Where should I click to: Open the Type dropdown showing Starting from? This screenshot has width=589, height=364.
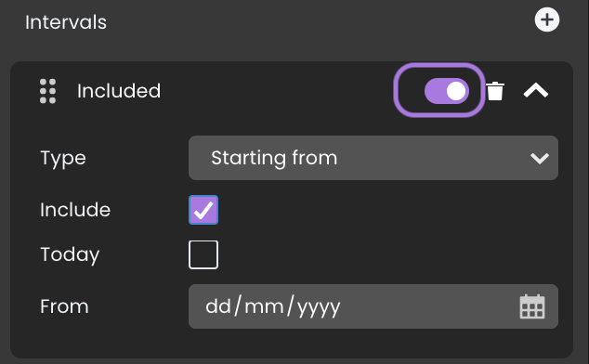point(373,158)
